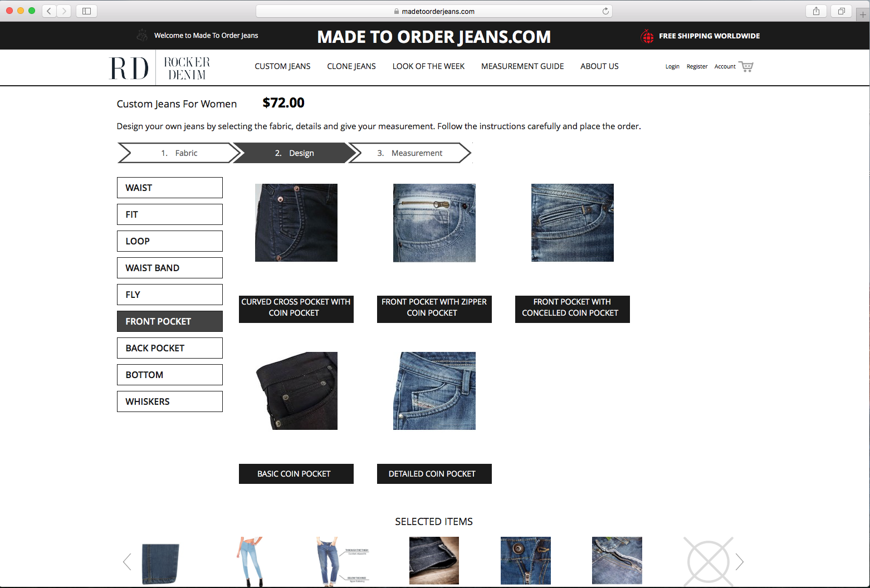Click the Safari share icon
Image resolution: width=870 pixels, height=588 pixels.
point(816,11)
